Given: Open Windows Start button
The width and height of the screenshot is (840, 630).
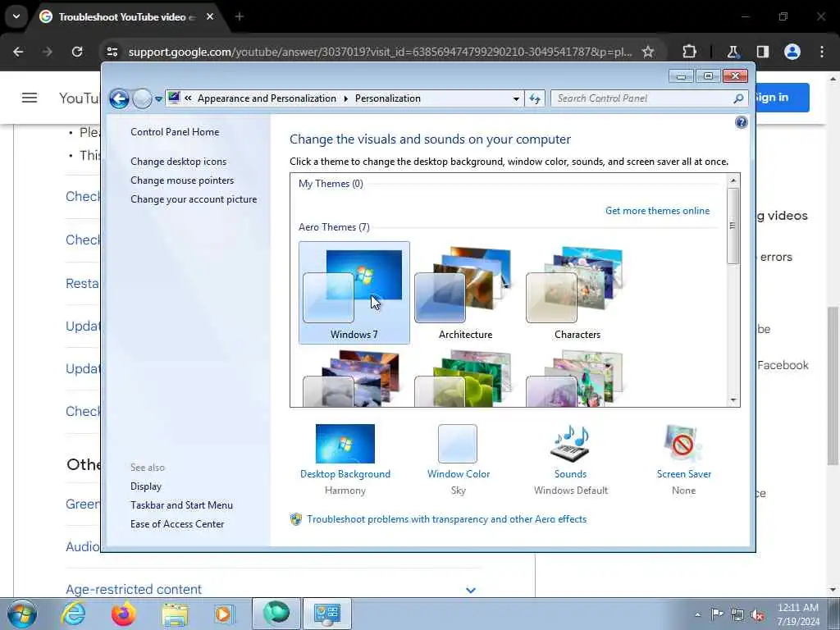Looking at the screenshot, I should click(x=22, y=614).
